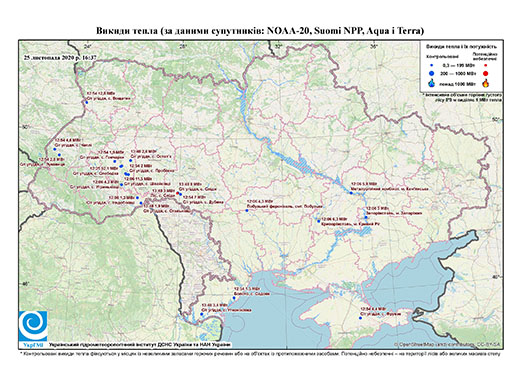The image size is (520, 368).
Task: Click the Запоріжсталь, м. Запоріжжя label
Action: pos(394,213)
